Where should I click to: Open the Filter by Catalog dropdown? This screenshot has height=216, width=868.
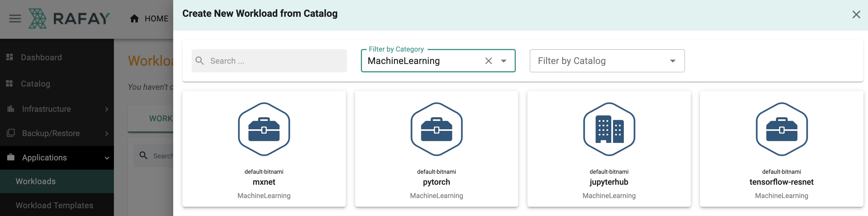[x=607, y=61]
